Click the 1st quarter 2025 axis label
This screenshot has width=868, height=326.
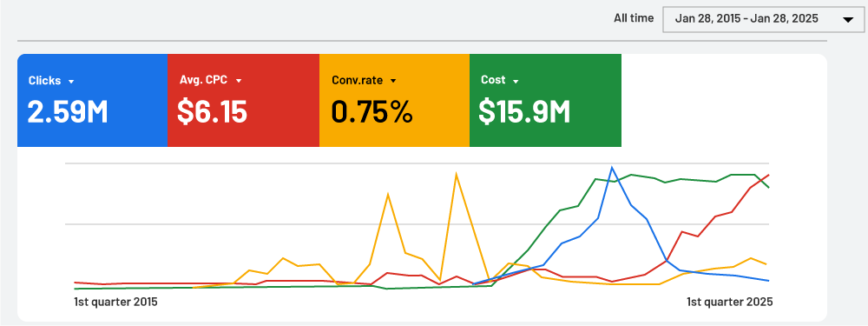730,303
